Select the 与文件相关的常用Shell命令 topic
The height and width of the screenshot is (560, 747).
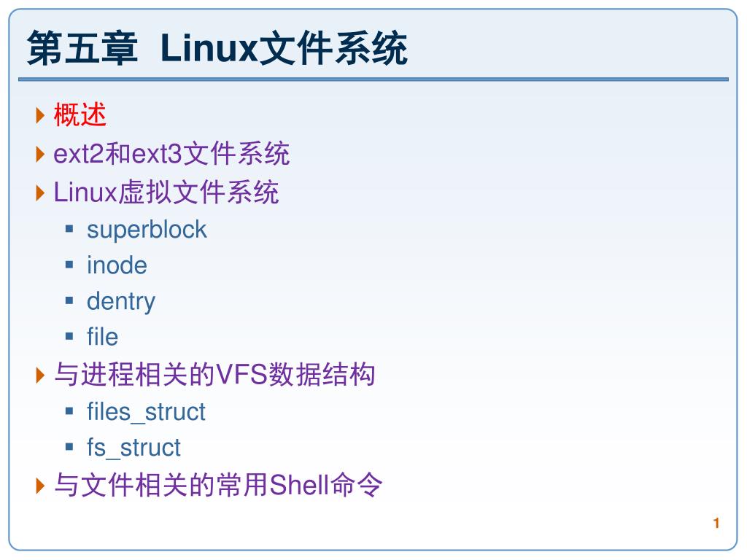217,485
